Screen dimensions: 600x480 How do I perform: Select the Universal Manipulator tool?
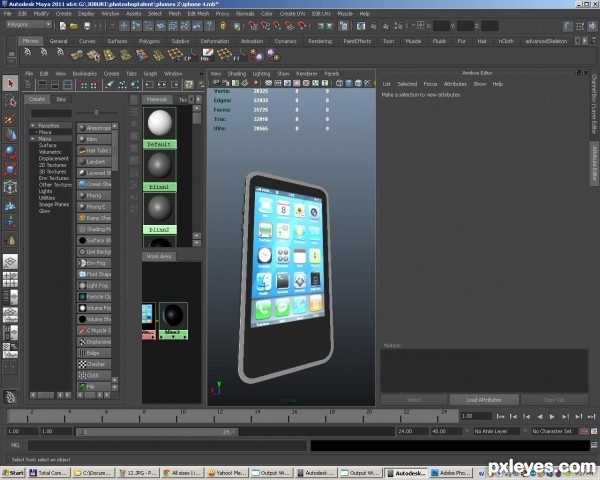(x=10, y=187)
